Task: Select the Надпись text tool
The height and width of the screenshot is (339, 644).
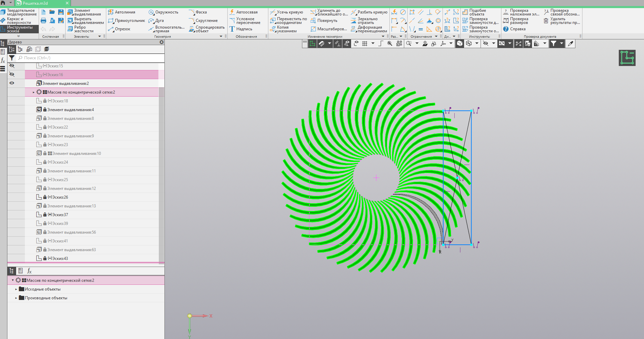Action: [x=241, y=29]
